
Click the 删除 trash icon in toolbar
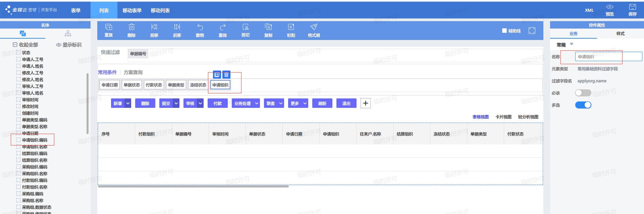pyautogui.click(x=131, y=27)
